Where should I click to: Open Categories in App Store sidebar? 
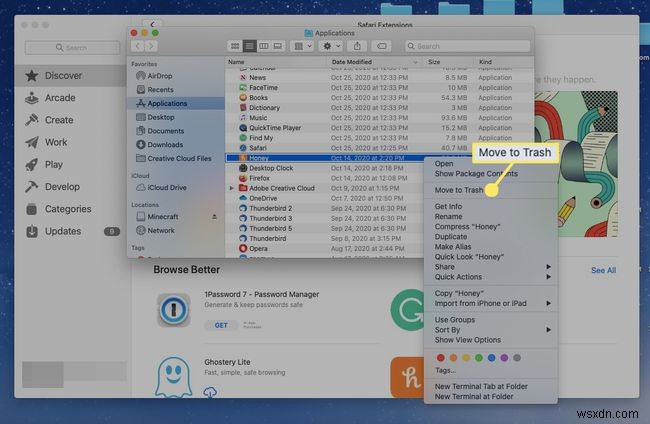pos(70,209)
